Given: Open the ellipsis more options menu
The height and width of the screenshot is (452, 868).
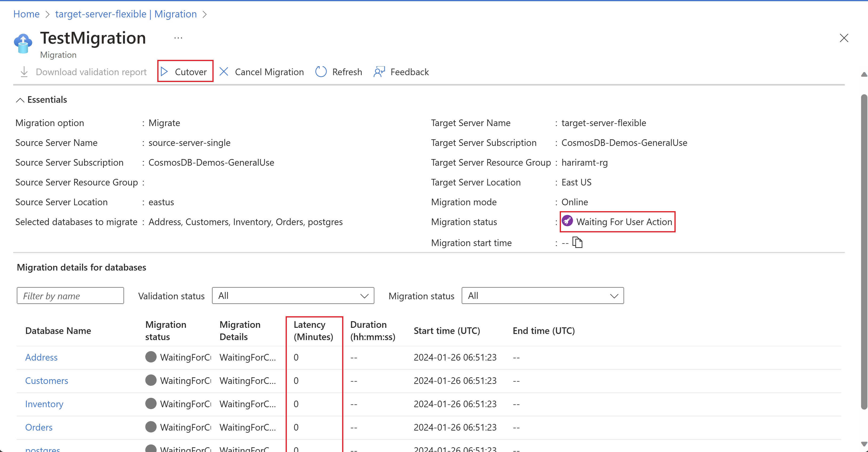Looking at the screenshot, I should tap(178, 38).
